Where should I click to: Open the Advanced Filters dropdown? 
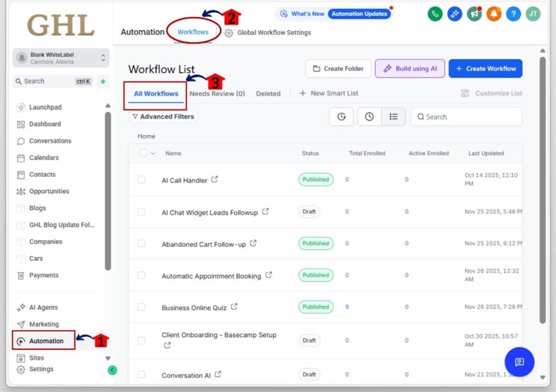click(163, 117)
